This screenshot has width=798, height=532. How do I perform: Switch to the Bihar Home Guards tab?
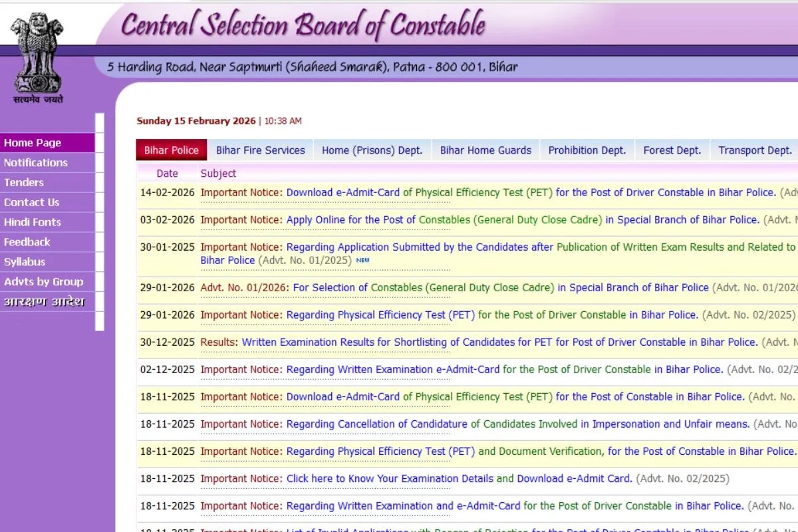(x=485, y=150)
